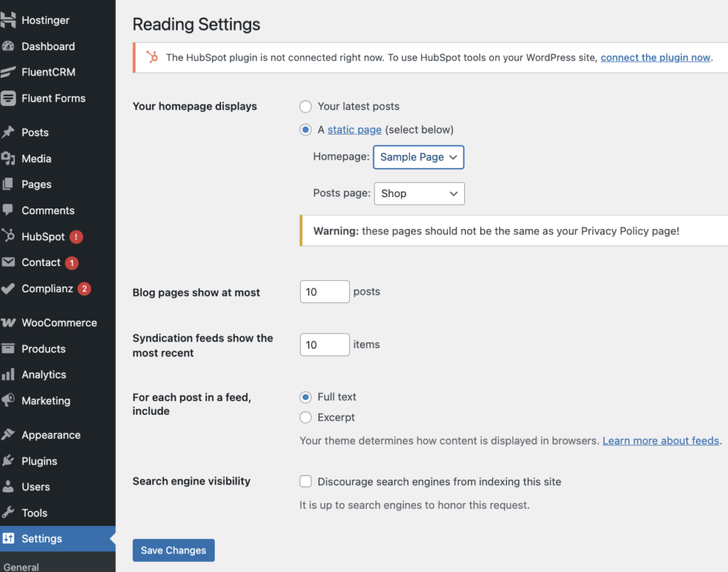
Task: Click the 'Homepage:' field label
Action: (341, 157)
